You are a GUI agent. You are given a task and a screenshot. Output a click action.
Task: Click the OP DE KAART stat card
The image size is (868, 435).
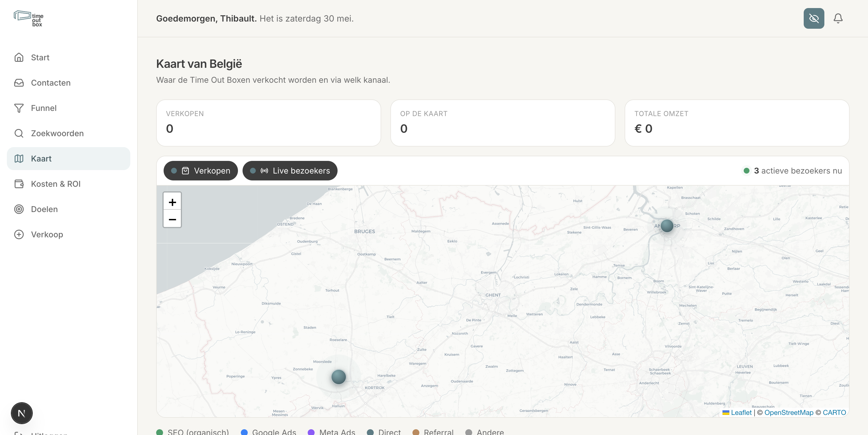click(502, 123)
